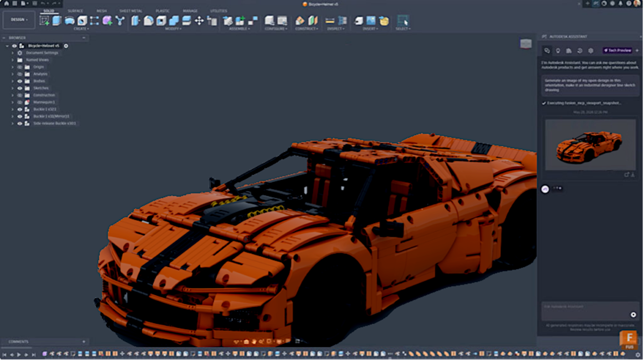
Task: Switch to the Sheet Metal tab
Action: coord(131,10)
